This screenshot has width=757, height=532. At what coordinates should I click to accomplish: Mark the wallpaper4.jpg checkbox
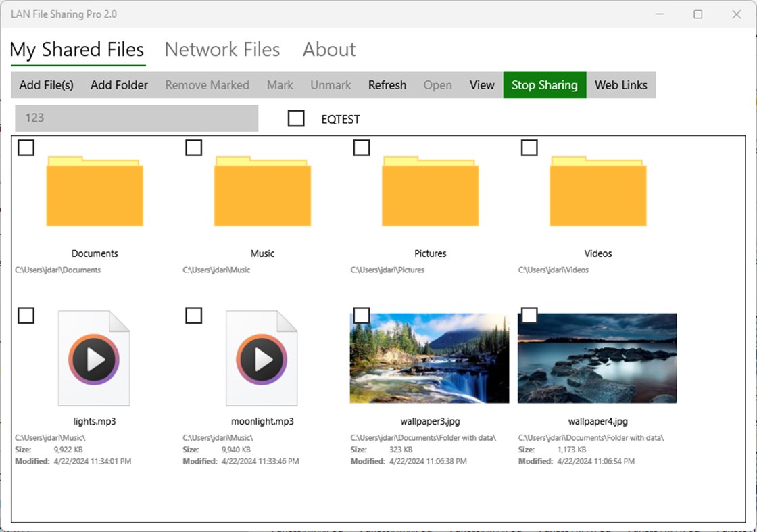click(x=529, y=316)
